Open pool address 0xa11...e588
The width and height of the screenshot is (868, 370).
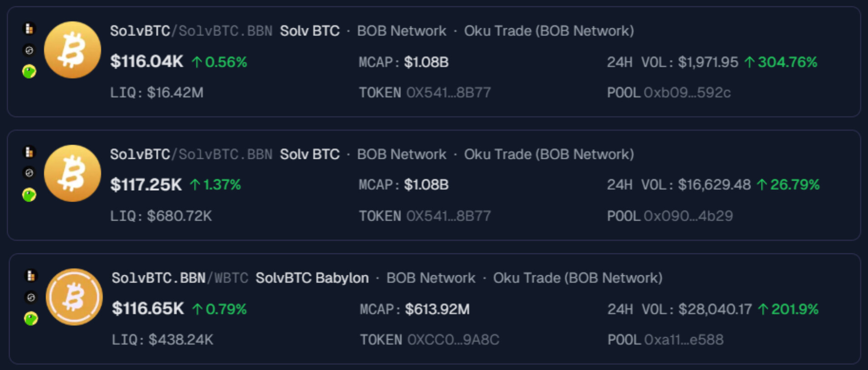point(683,340)
